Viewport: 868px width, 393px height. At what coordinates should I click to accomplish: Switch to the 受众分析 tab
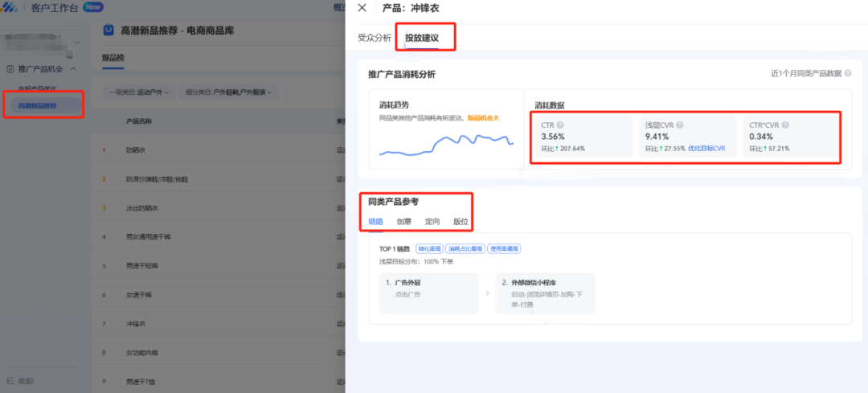(x=375, y=38)
